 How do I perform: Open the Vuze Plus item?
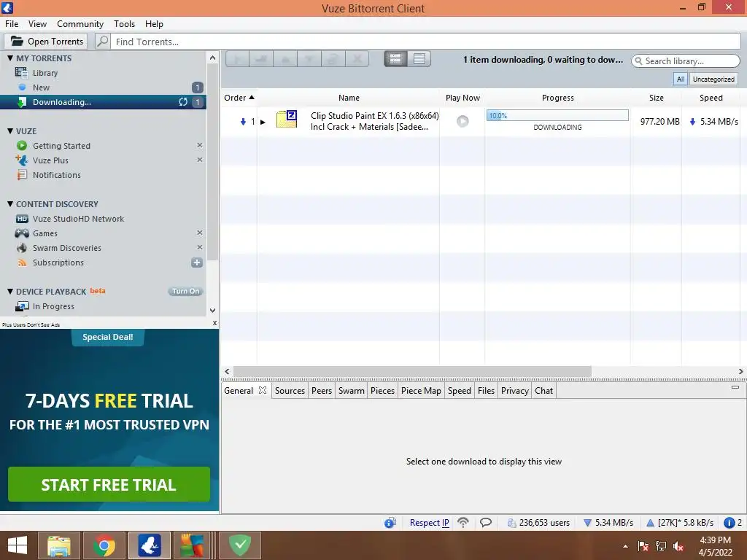[50, 160]
